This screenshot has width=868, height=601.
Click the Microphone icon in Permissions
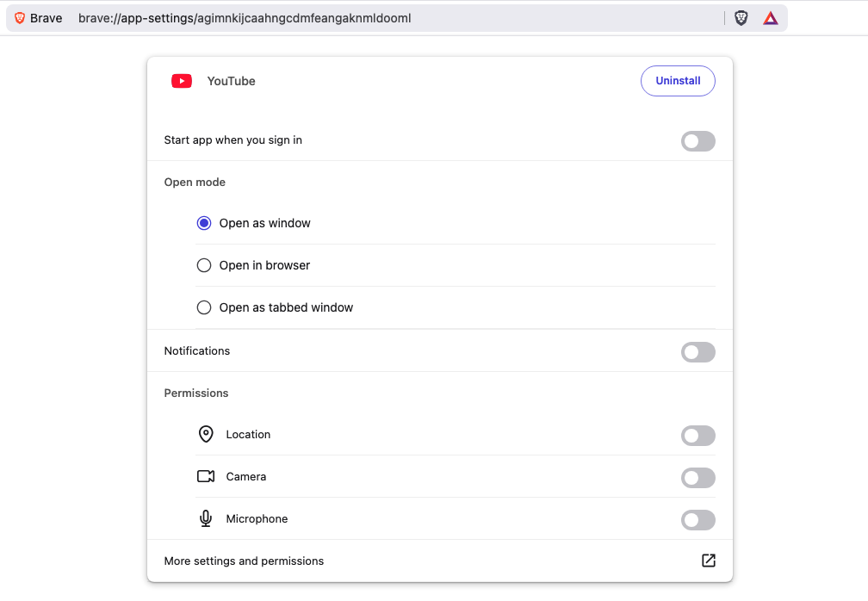pos(206,518)
